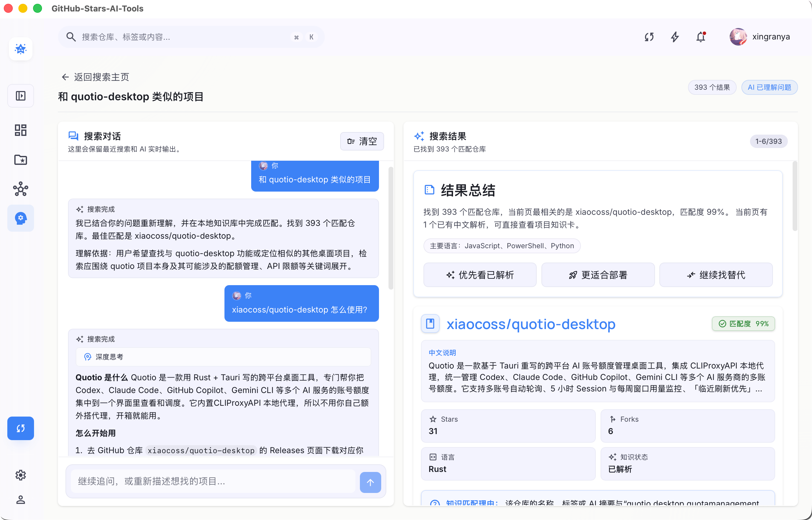This screenshot has height=520, width=812.
Task: Click the 搜索对话 chat bubbles icon
Action: point(73,136)
